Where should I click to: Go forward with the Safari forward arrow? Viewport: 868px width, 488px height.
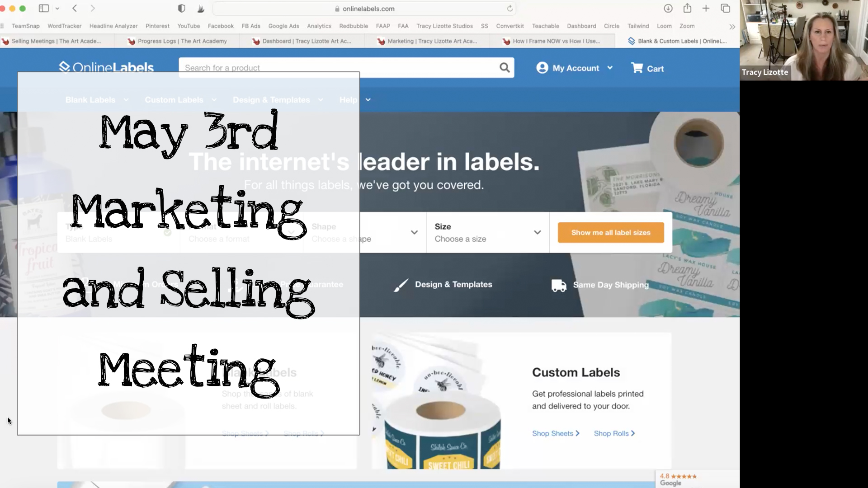pos(93,8)
